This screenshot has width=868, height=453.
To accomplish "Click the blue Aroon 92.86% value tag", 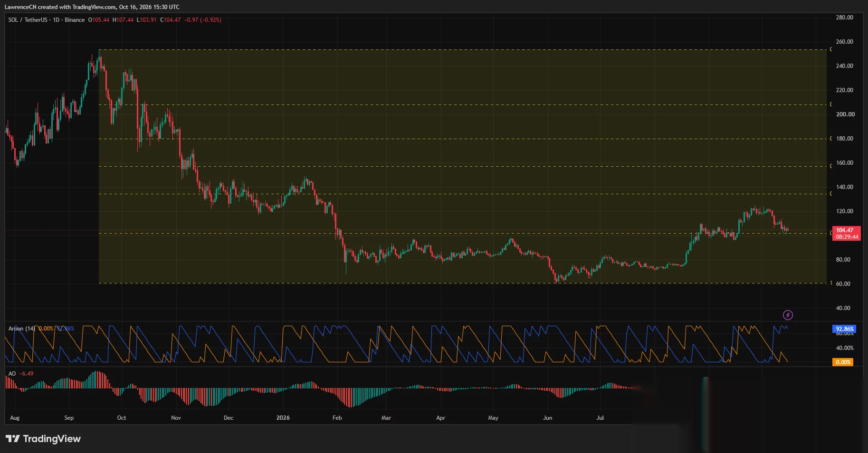I will pyautogui.click(x=844, y=329).
